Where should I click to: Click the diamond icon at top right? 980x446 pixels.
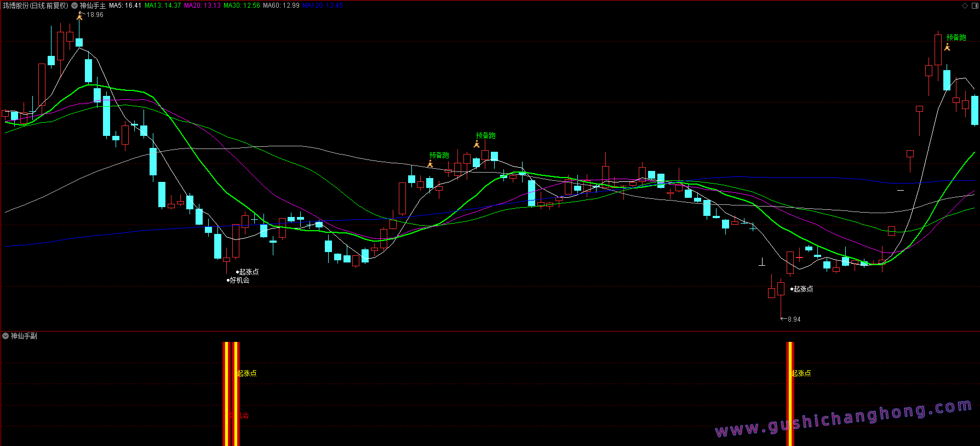[x=965, y=5]
